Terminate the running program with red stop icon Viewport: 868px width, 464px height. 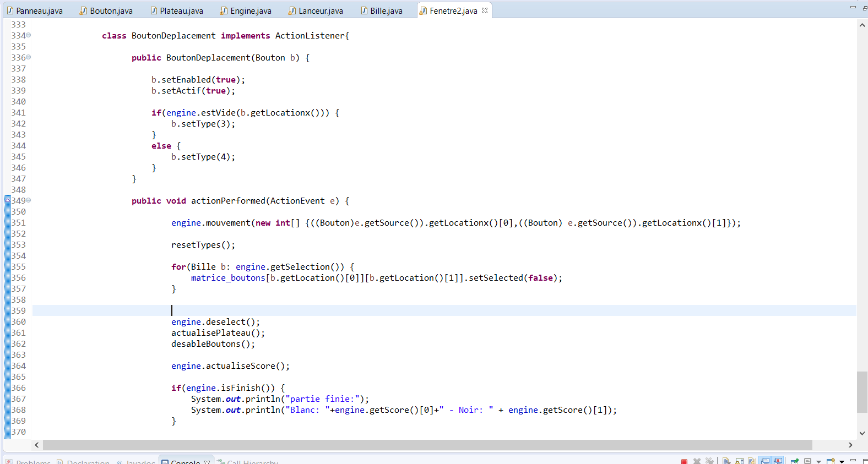(684, 461)
